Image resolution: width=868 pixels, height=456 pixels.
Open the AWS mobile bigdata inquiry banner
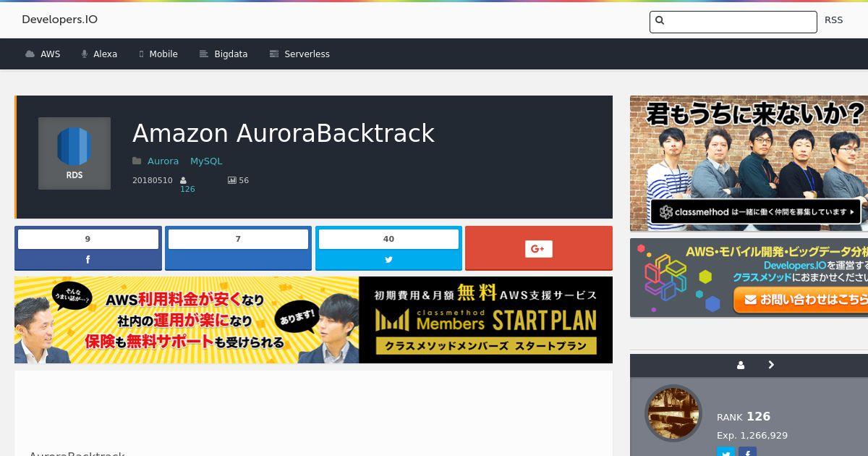click(749, 278)
